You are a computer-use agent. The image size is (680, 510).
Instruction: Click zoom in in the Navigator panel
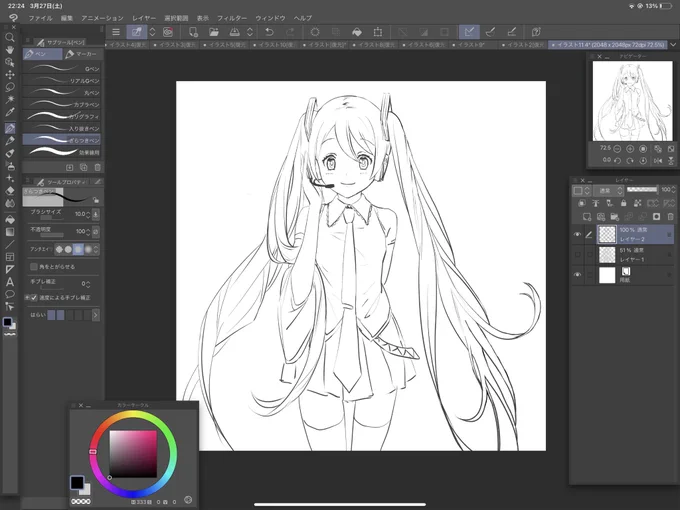click(630, 149)
